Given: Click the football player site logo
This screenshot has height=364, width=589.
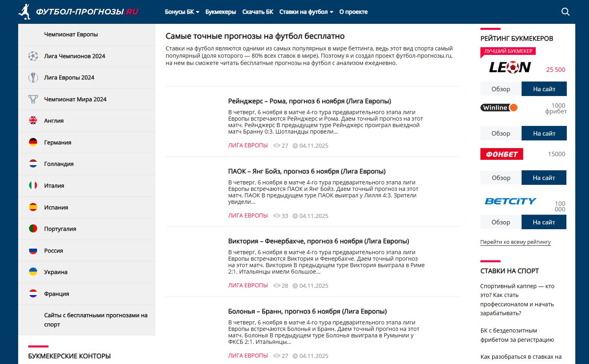Looking at the screenshot, I should [25, 12].
